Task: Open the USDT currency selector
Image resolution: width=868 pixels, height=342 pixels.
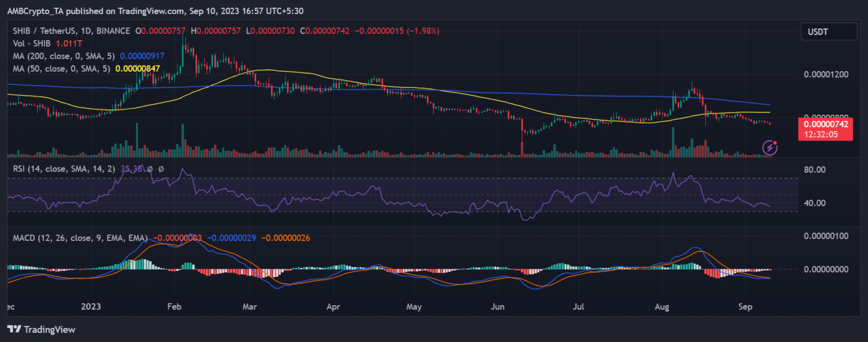Action: point(828,32)
